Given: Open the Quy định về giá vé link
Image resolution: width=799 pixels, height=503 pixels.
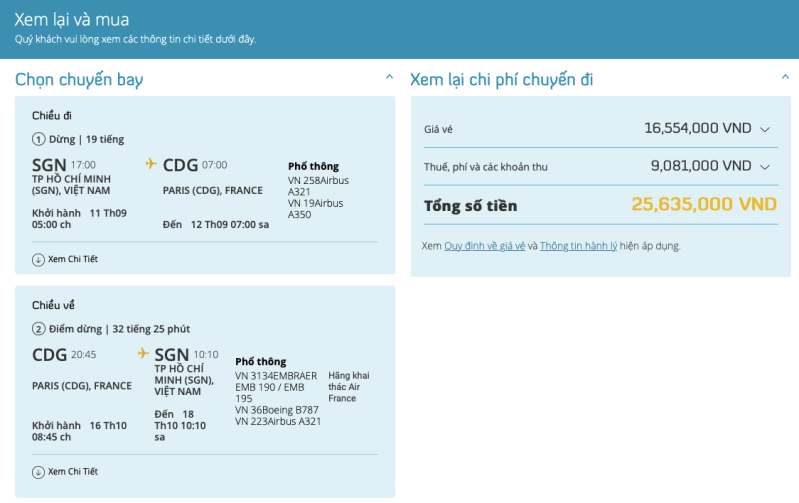Looking at the screenshot, I should 484,245.
